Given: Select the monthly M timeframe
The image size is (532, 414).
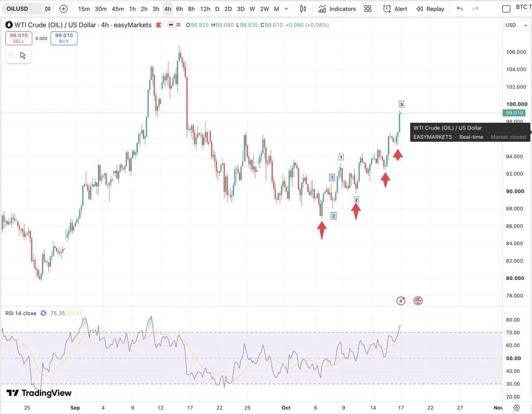Looking at the screenshot, I should coord(277,9).
